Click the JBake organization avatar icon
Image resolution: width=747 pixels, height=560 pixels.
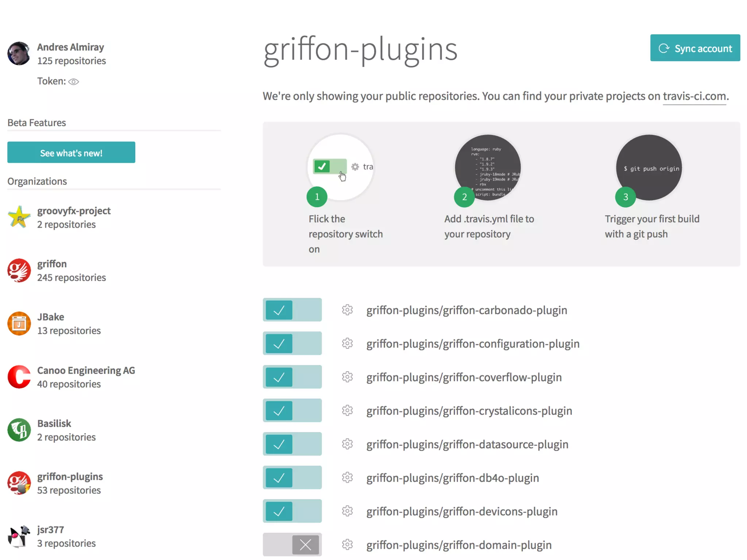coord(19,323)
